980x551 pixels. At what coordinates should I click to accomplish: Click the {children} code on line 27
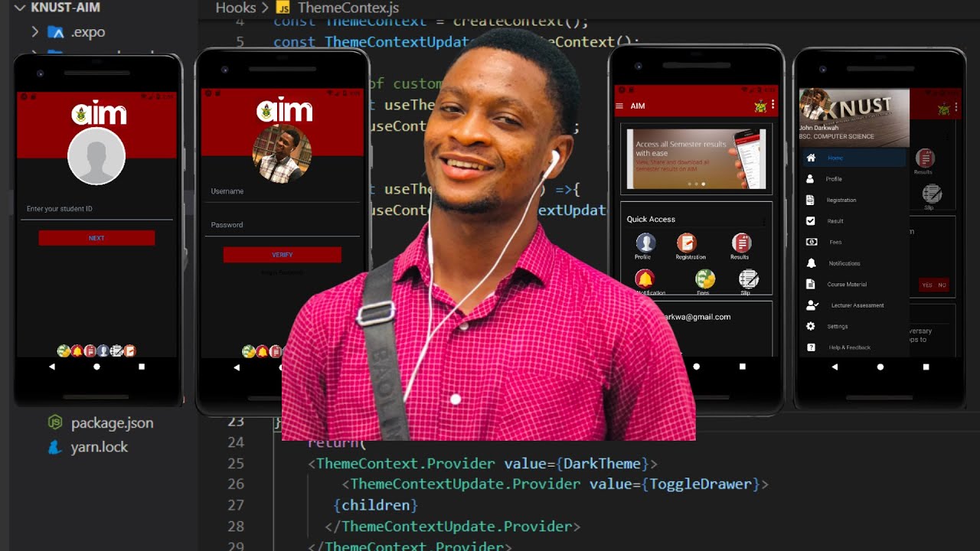pyautogui.click(x=376, y=505)
